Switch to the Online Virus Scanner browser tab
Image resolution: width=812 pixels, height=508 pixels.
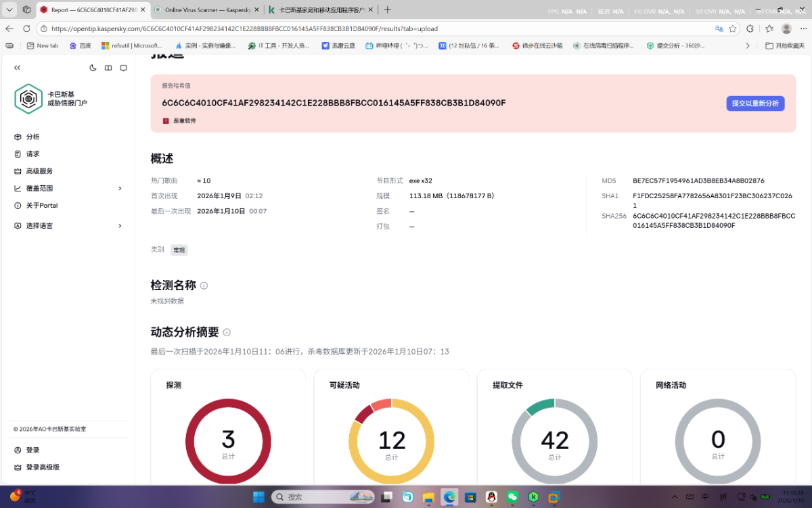(206, 10)
